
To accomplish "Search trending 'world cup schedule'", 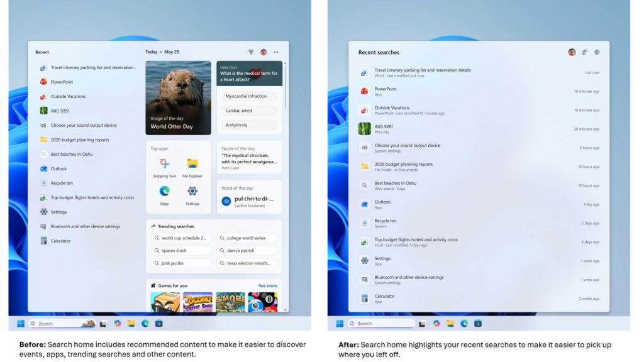I will tap(181, 238).
